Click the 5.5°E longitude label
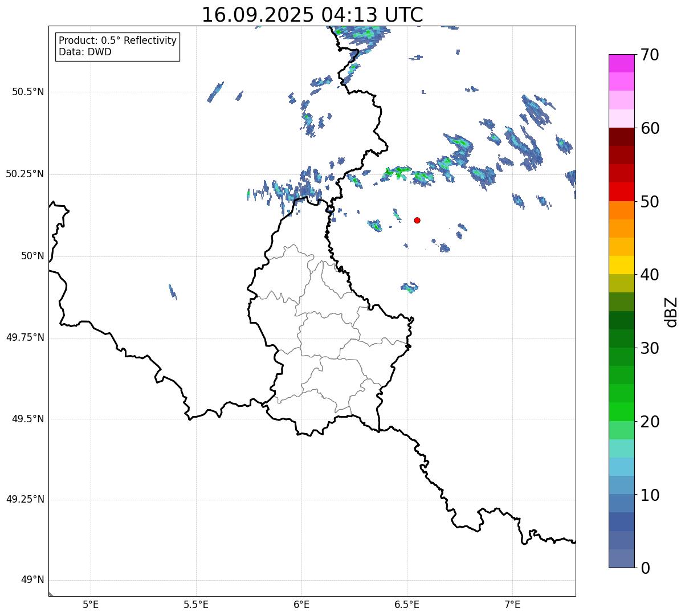This screenshot has height=616, width=685. (196, 604)
